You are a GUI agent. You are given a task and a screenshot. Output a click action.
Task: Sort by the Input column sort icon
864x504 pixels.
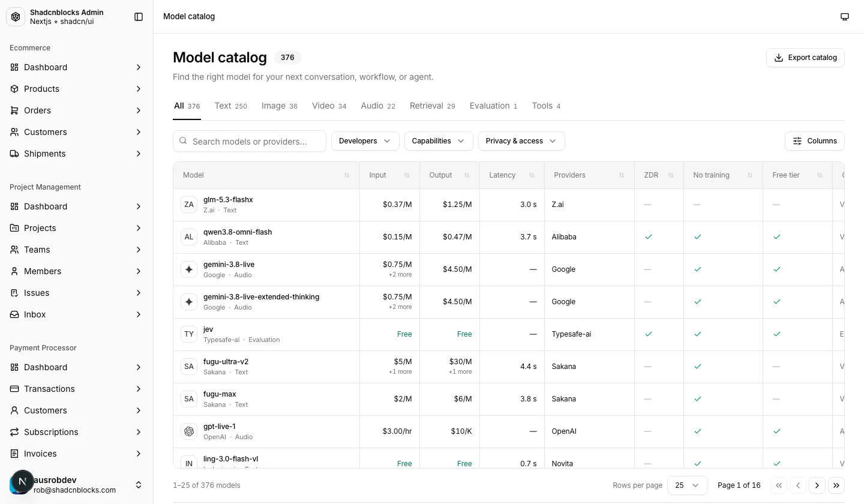coord(407,175)
